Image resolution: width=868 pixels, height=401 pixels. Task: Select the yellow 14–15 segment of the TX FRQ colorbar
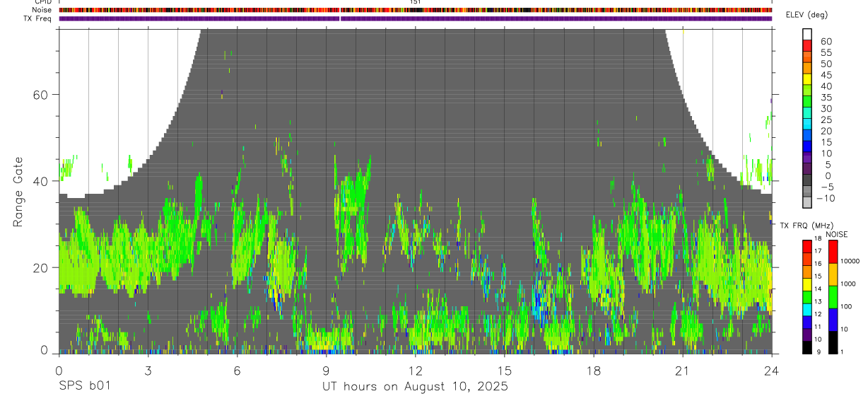pos(807,284)
